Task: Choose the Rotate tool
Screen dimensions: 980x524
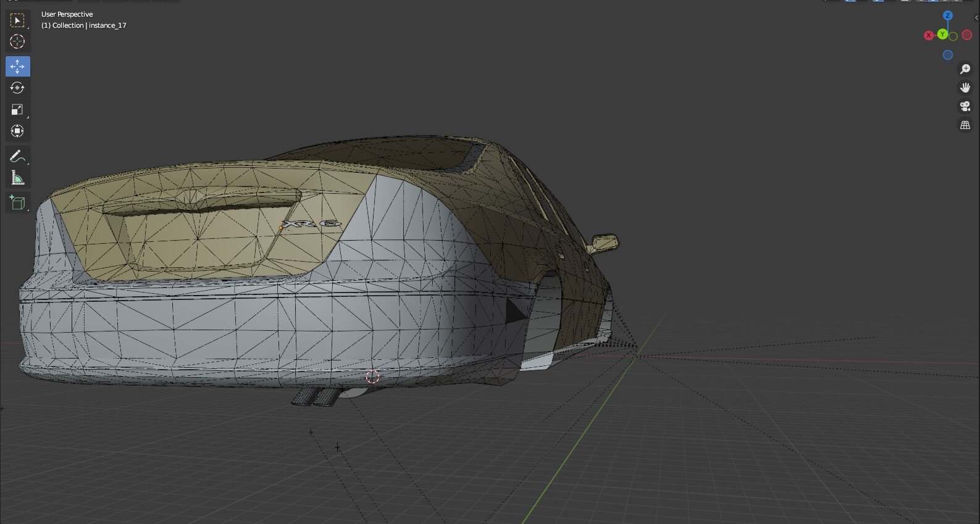Action: tap(17, 88)
